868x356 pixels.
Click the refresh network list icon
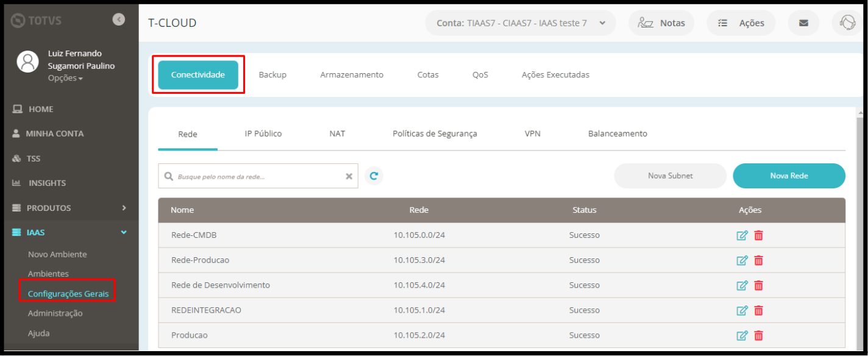point(374,176)
